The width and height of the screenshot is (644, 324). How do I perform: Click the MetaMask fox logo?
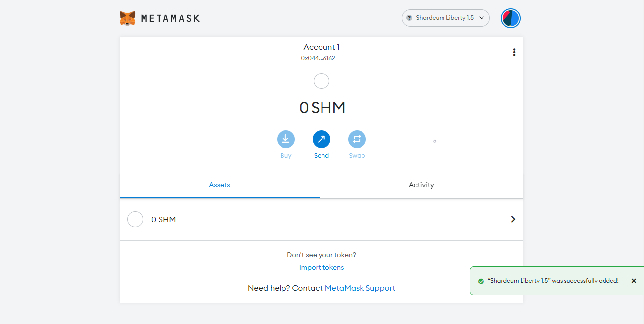[127, 18]
